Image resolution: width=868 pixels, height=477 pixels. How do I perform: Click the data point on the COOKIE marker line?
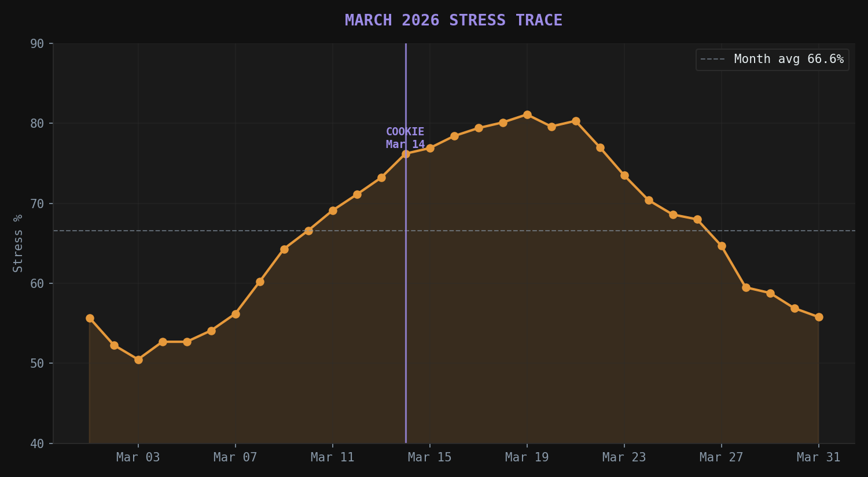pos(406,154)
